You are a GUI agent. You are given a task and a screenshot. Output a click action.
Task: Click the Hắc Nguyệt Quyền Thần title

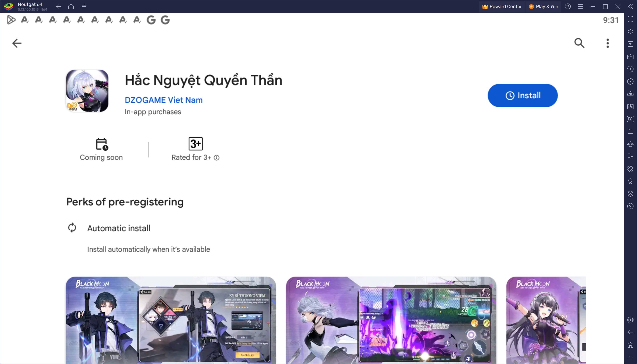point(203,80)
